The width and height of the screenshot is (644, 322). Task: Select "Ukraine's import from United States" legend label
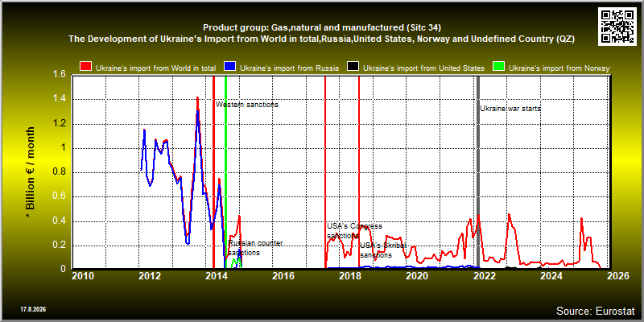[x=424, y=68]
